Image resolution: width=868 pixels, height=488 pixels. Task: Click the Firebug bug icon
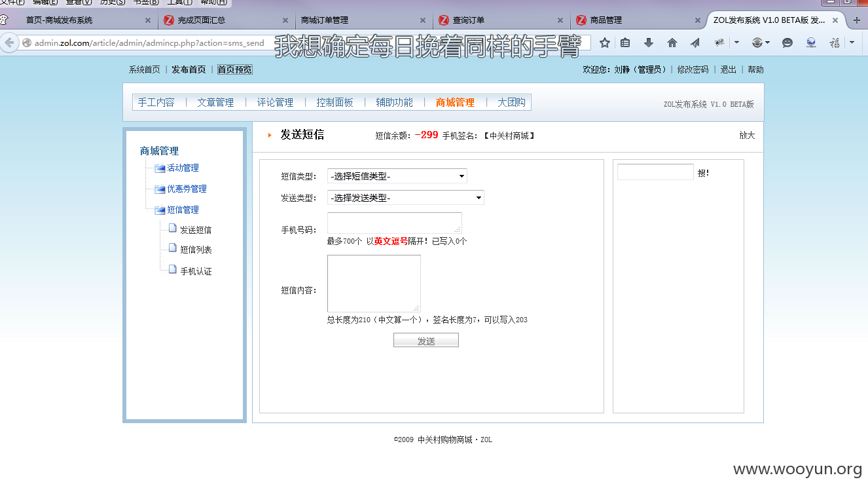[719, 43]
